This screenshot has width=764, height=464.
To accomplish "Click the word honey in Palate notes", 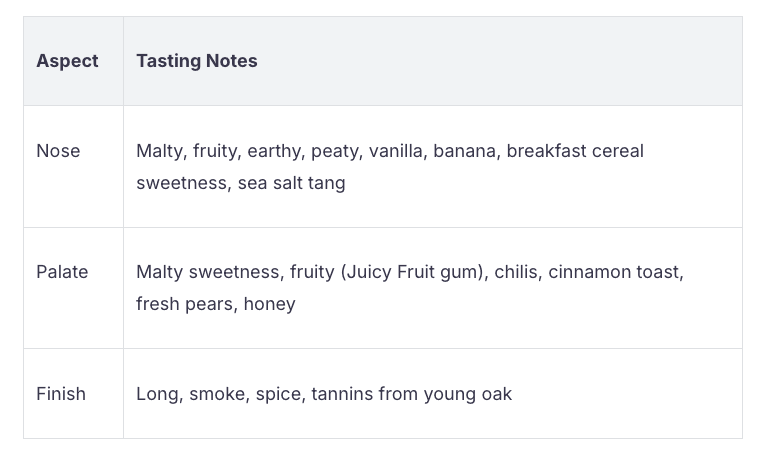I will [270, 304].
